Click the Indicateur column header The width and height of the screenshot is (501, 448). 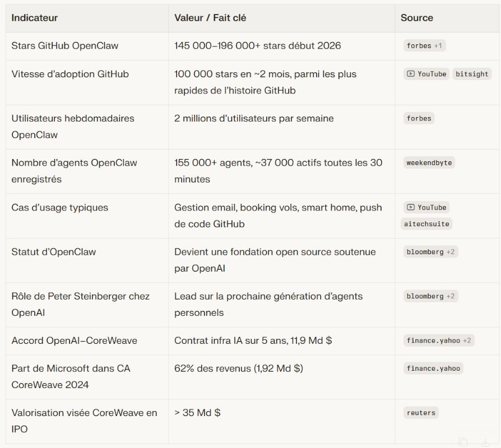(35, 18)
